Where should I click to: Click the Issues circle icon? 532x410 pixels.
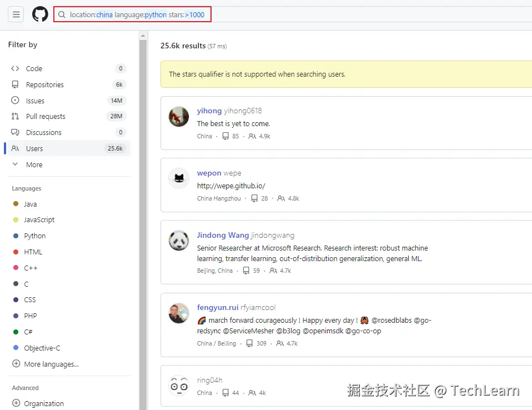(x=15, y=101)
